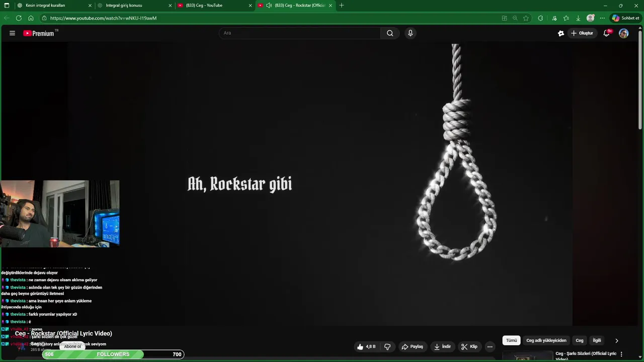Click the İndir download button
The width and height of the screenshot is (644, 362).
(442, 346)
